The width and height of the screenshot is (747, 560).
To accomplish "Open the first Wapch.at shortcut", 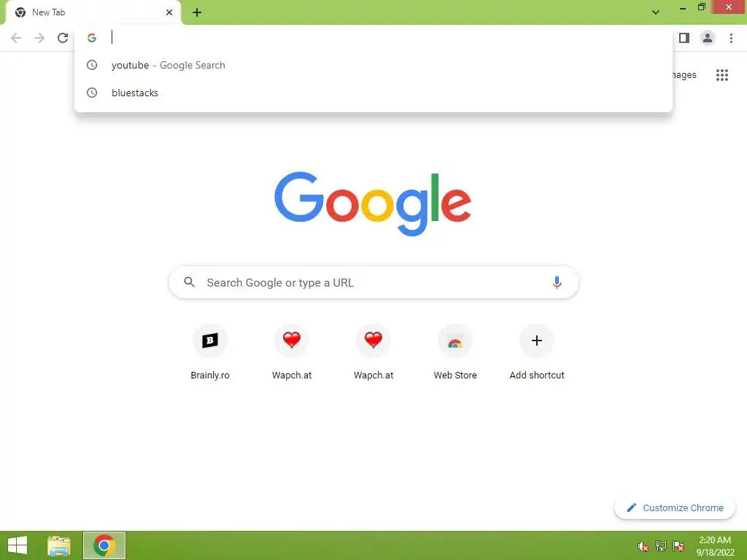I will tap(292, 352).
